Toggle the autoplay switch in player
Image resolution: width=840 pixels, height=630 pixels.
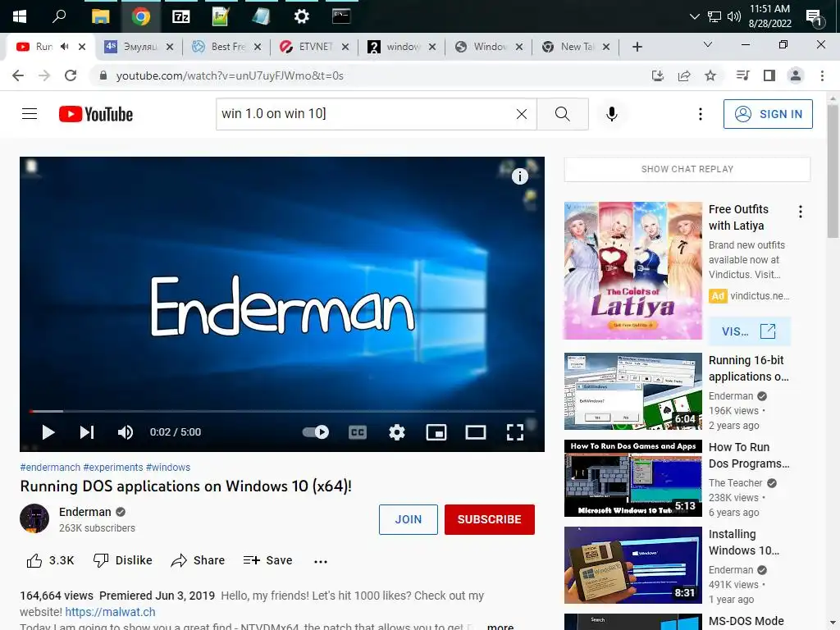click(x=316, y=431)
